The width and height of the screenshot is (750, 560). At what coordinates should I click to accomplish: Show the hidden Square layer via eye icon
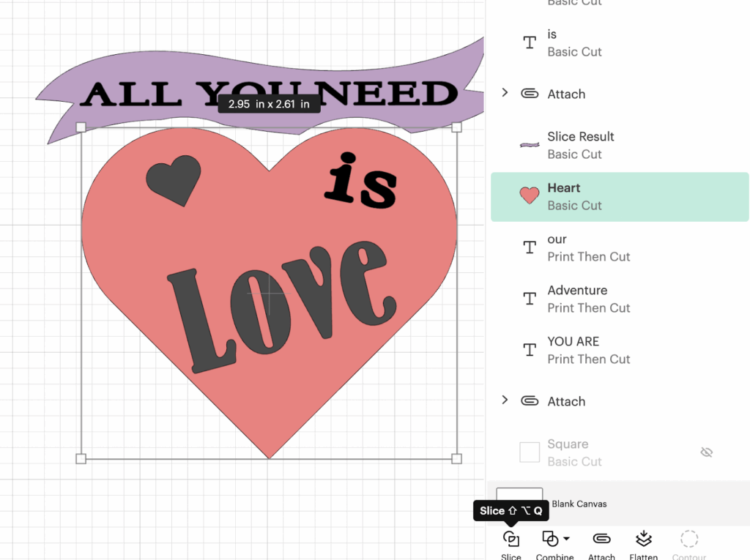pyautogui.click(x=706, y=452)
